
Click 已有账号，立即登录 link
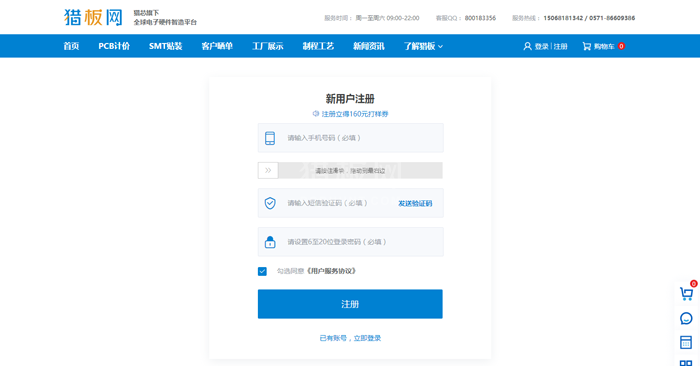pos(350,338)
